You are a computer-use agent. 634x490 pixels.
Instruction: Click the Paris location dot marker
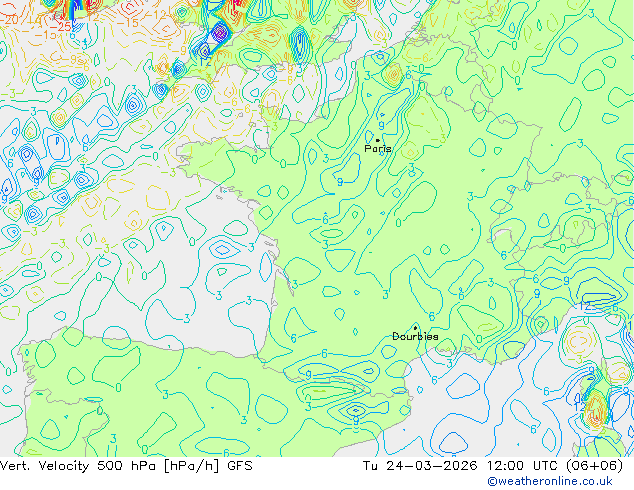click(378, 140)
